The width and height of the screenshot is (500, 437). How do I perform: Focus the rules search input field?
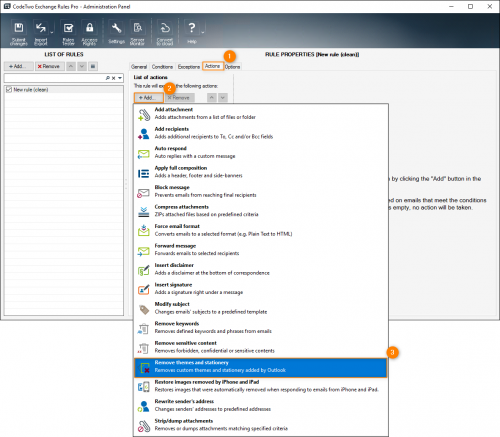(x=55, y=78)
